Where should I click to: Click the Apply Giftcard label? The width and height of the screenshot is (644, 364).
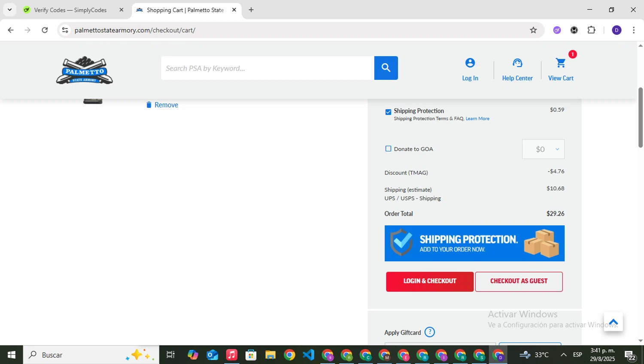[x=403, y=333]
